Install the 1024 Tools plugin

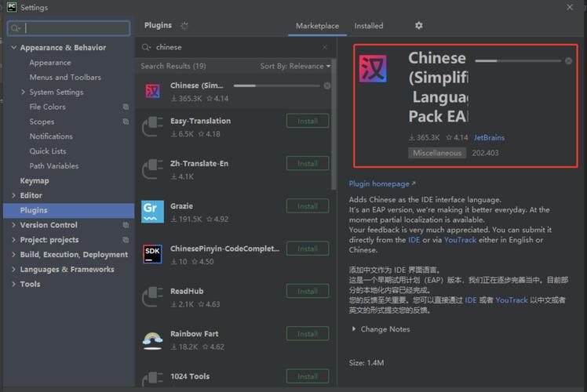[x=308, y=376]
